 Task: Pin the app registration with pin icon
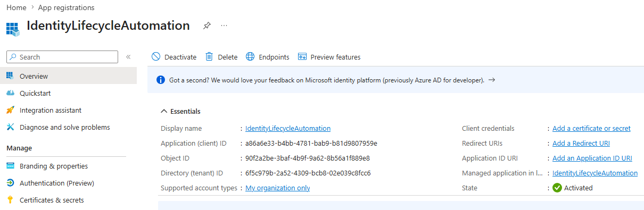point(207,26)
